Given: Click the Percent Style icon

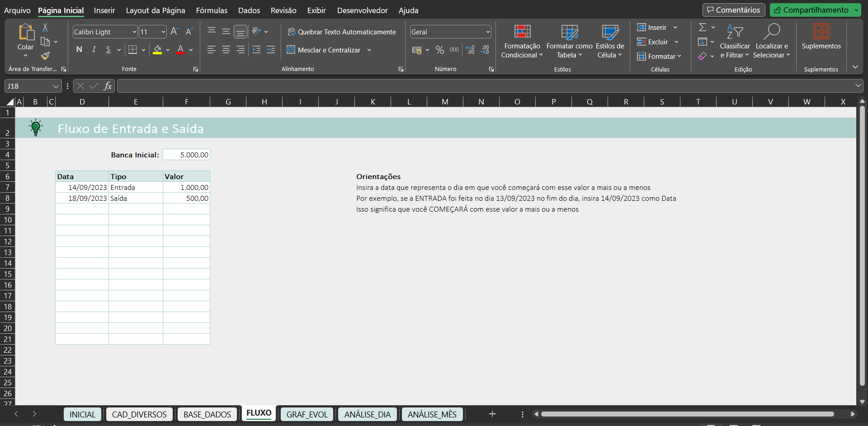Looking at the screenshot, I should point(439,50).
